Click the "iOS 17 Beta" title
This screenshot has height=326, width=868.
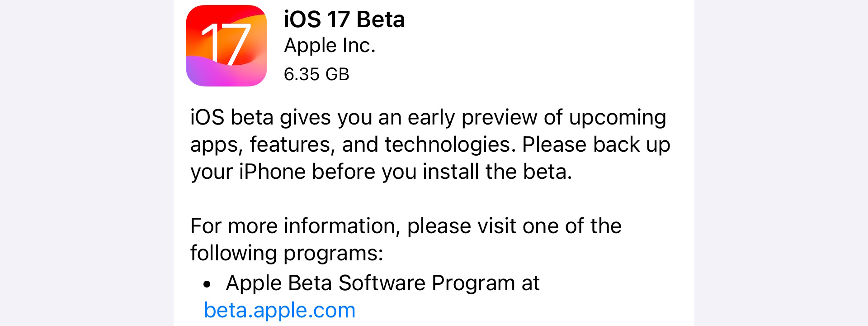point(344,19)
